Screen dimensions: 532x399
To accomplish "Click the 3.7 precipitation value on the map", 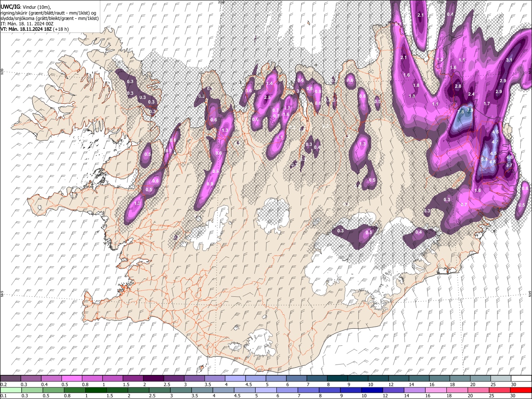I will pyautogui.click(x=509, y=165).
